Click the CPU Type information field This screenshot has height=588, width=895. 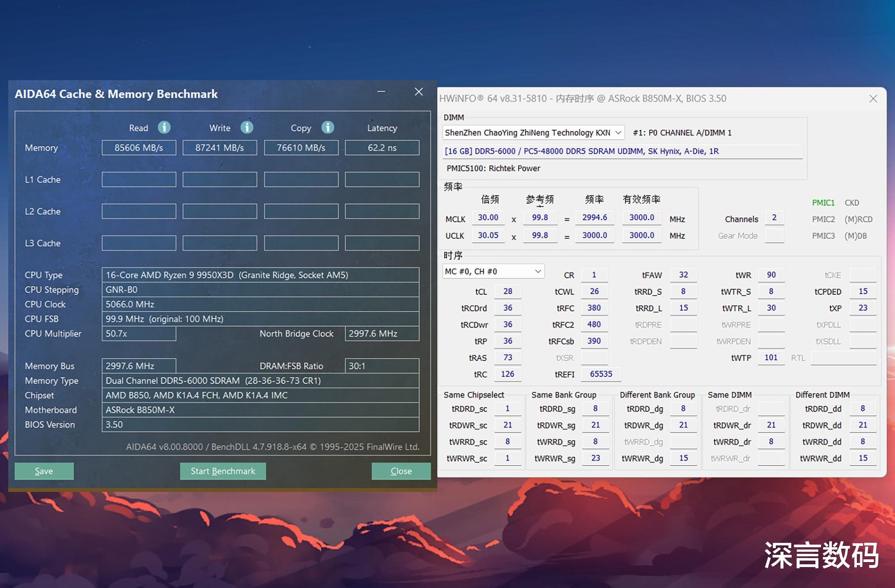coord(260,275)
